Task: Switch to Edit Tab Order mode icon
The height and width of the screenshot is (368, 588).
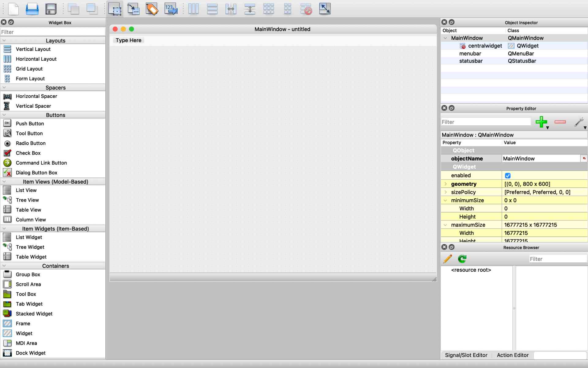Action: coord(171,9)
